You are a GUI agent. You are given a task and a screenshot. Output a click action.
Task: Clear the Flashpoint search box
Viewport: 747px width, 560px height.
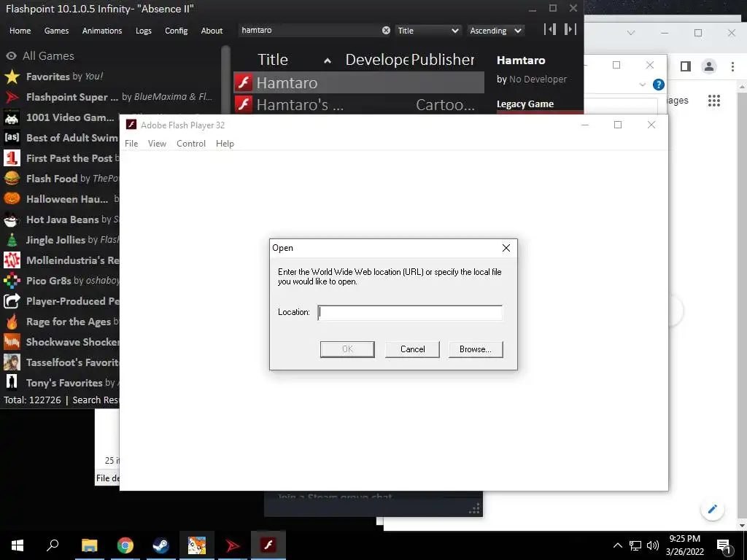point(386,31)
